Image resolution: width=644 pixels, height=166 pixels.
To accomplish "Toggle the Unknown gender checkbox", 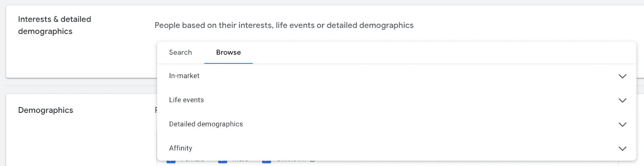I will 266,162.
